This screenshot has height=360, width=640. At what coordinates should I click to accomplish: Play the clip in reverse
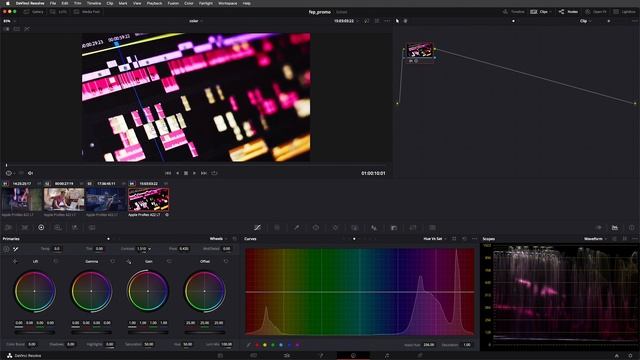(x=177, y=173)
